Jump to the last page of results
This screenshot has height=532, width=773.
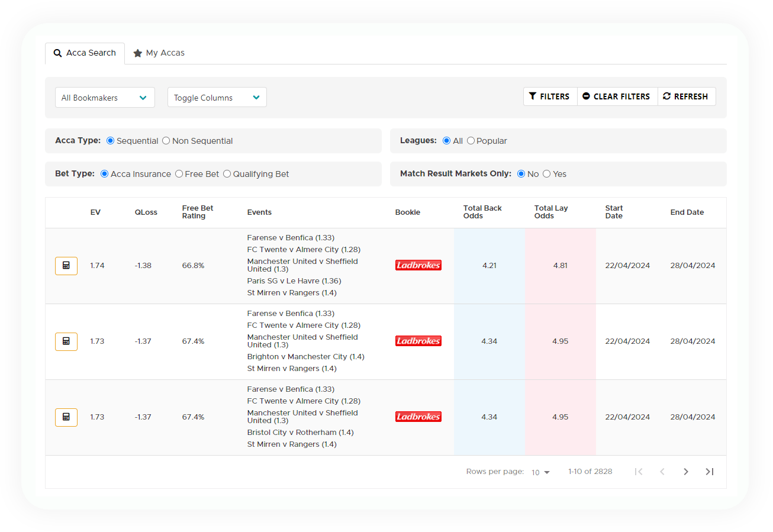709,472
